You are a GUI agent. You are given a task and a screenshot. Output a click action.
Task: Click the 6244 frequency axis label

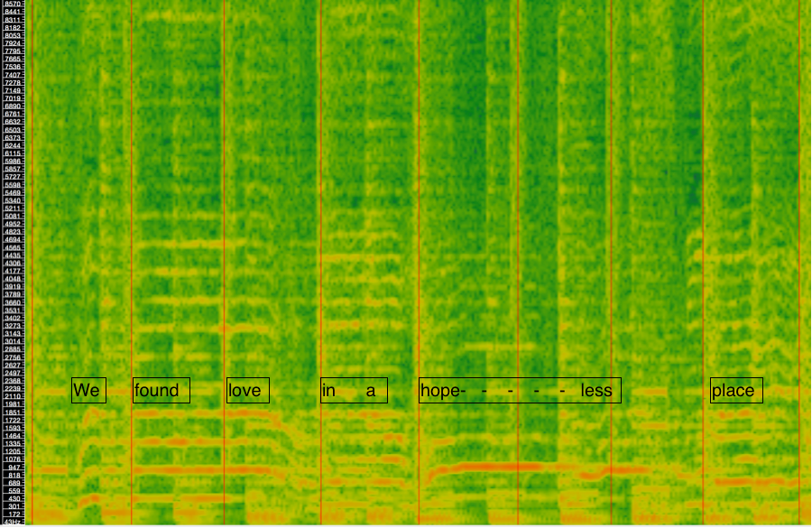[13, 145]
